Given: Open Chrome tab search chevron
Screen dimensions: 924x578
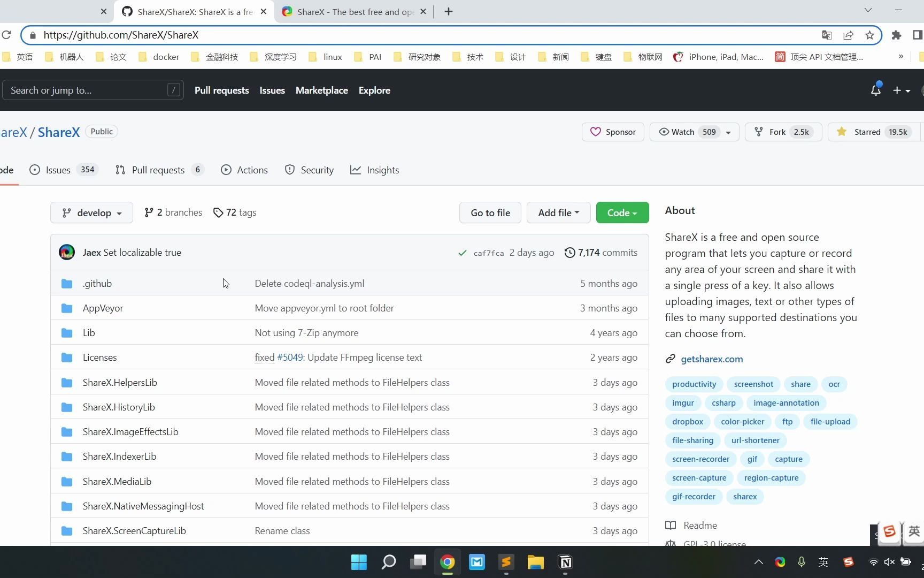Looking at the screenshot, I should coord(868,10).
